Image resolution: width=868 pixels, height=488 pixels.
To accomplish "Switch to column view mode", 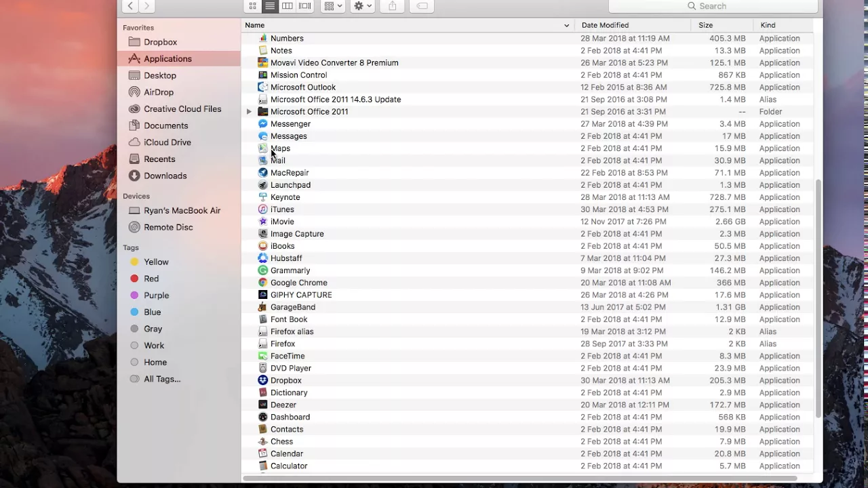I will click(288, 6).
